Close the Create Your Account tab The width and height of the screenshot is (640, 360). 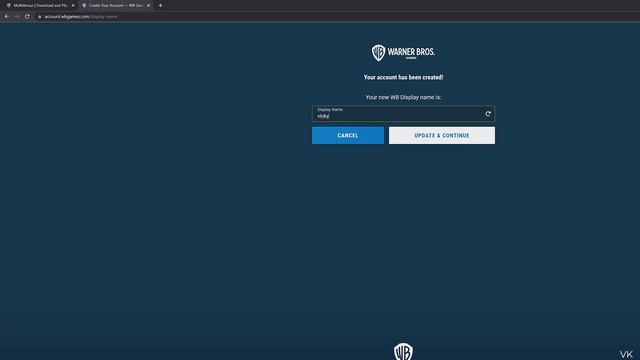[148, 5]
